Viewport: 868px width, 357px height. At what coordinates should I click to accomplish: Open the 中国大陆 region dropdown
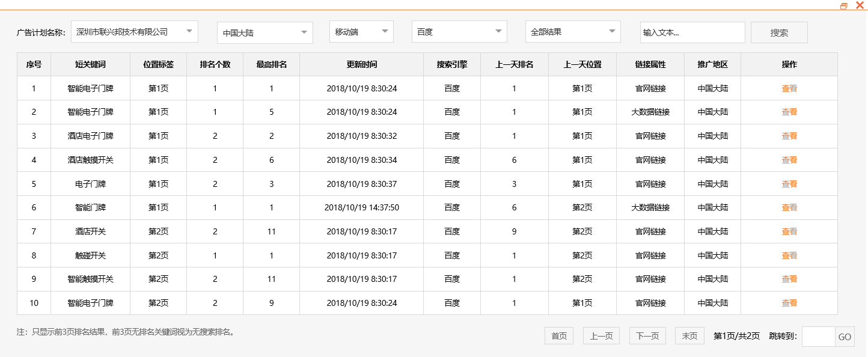click(x=264, y=33)
